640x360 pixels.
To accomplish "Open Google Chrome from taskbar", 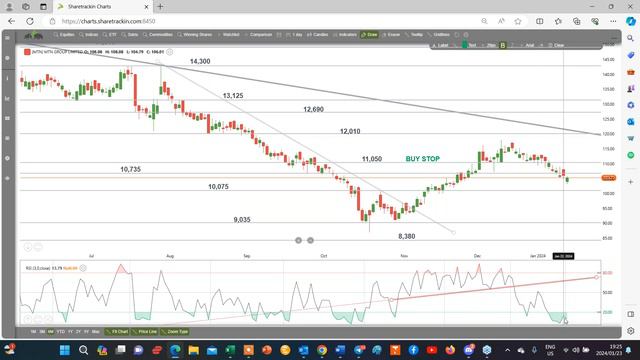I will (322, 350).
